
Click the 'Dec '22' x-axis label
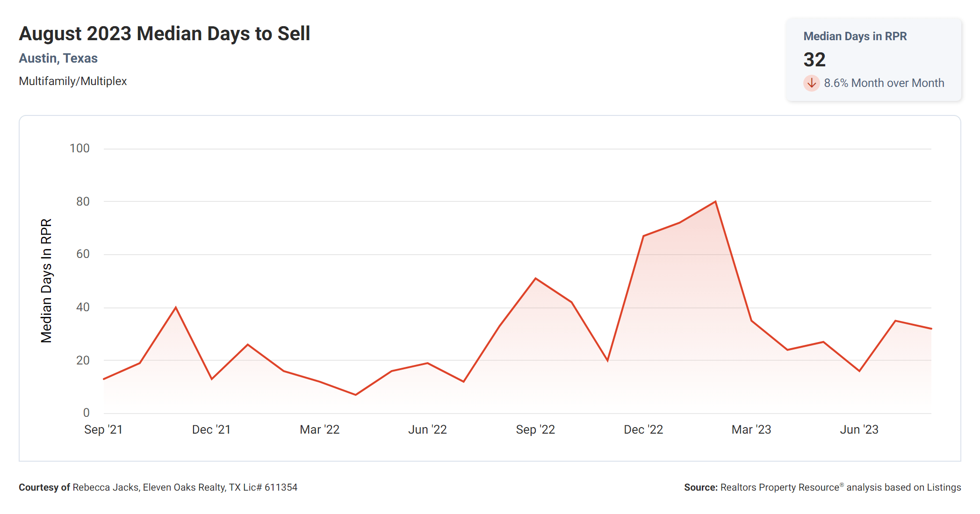click(643, 429)
